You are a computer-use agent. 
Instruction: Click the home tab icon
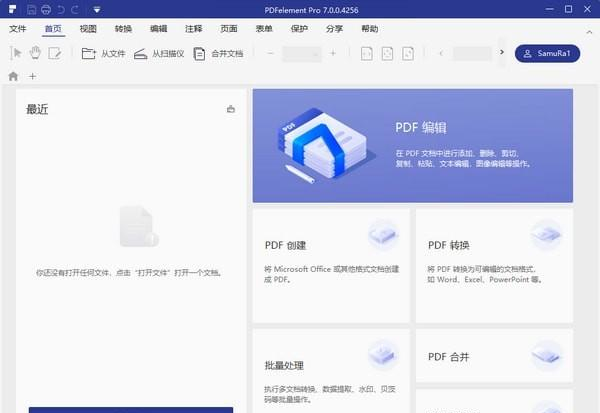tap(13, 76)
